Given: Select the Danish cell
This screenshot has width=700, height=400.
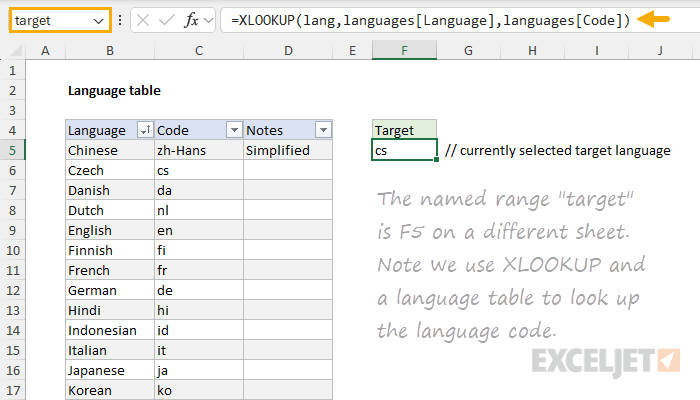Looking at the screenshot, I should pyautogui.click(x=110, y=191).
